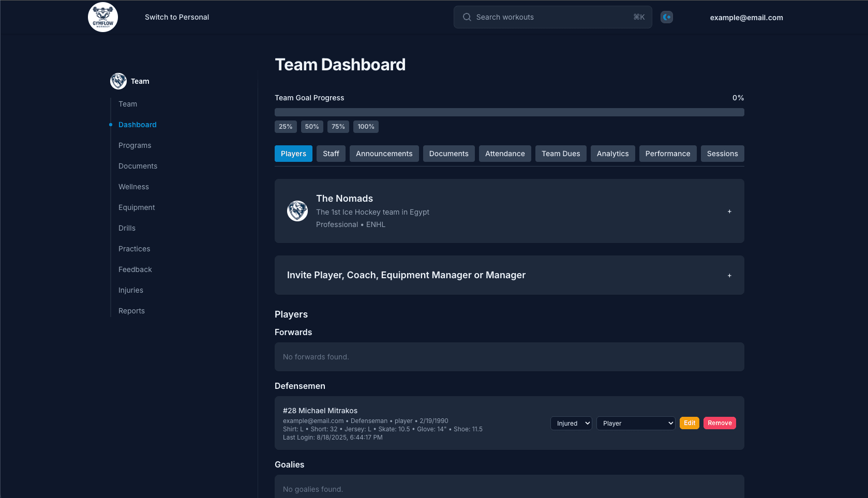Screen dimensions: 868x498
Task: Remove Michael Mitrakos from the roster
Action: click(720, 423)
